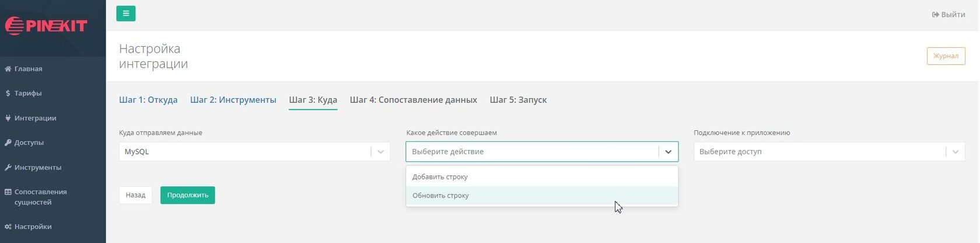Go to Интеграции in the sidebar
This screenshot has height=243, width=980.
pyautogui.click(x=35, y=118)
